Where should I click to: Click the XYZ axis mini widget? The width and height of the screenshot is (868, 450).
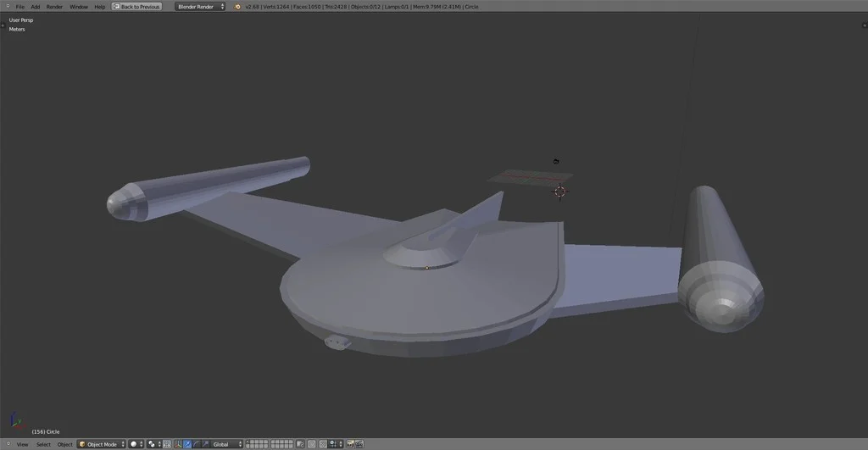(x=17, y=421)
